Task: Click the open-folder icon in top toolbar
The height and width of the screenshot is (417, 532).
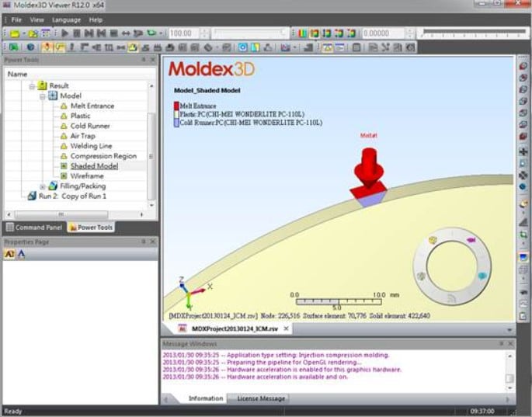Action: point(15,33)
